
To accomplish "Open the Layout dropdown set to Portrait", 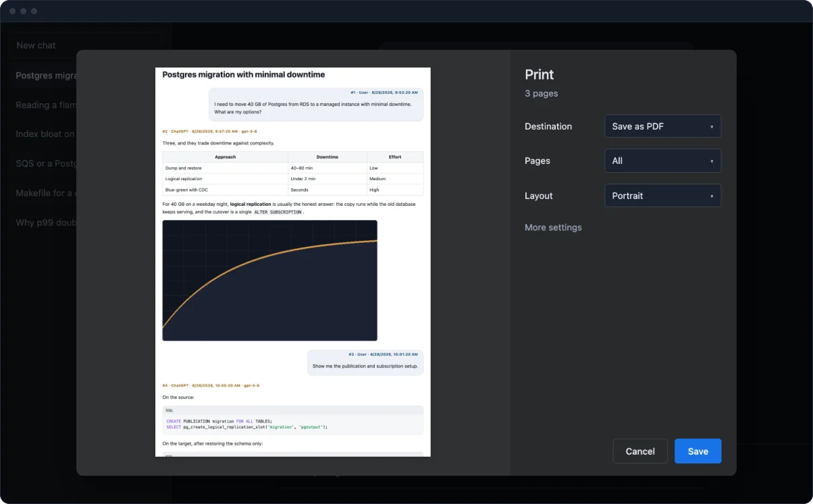I will [662, 196].
